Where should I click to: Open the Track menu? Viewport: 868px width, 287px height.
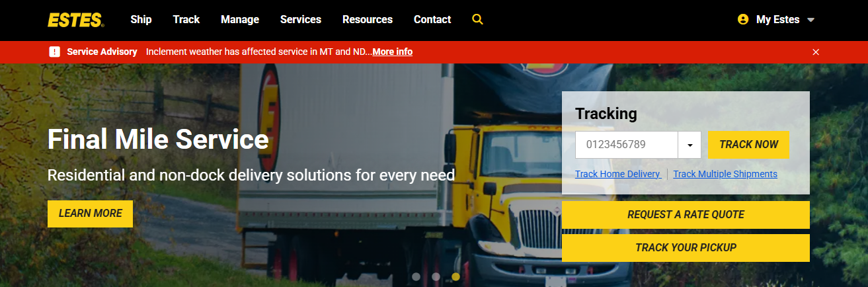pos(186,20)
